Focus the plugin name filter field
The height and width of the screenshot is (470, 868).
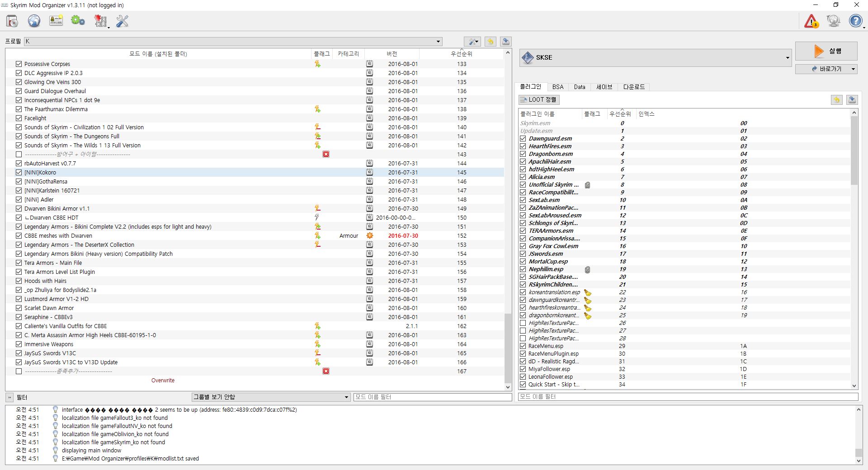[688, 396]
